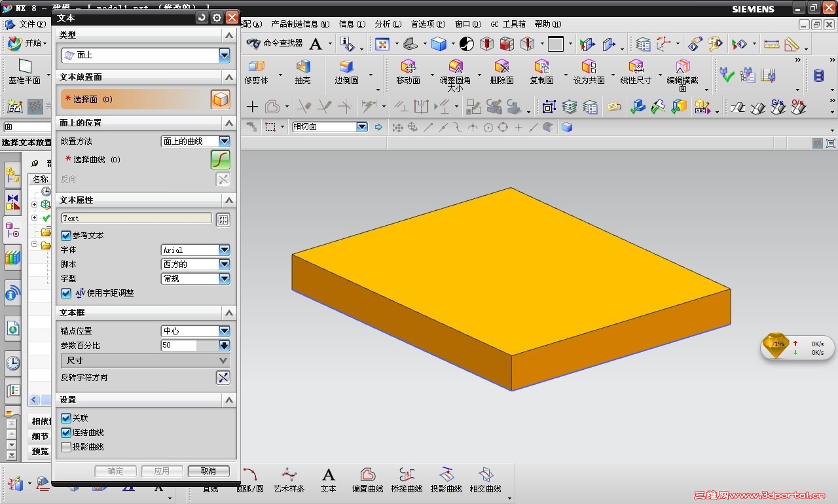Open the 产品制造信息 menu
This screenshot has height=504, width=838.
(301, 24)
